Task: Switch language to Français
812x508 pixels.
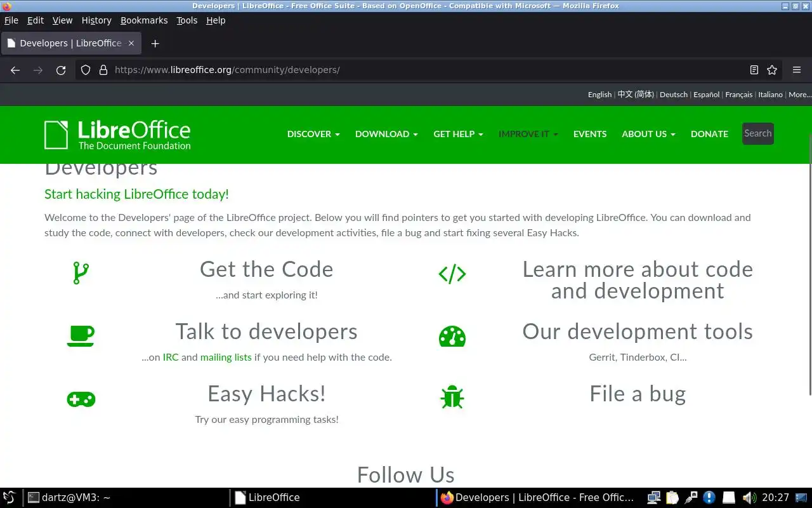Action: [738, 95]
